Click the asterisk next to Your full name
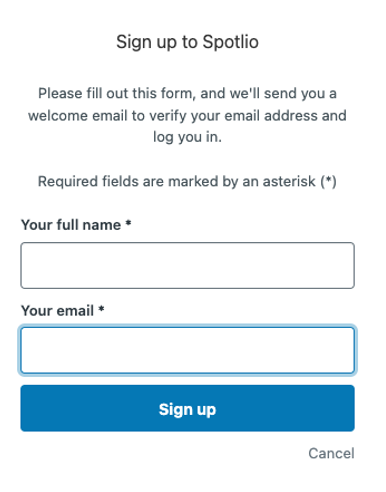 pos(128,223)
